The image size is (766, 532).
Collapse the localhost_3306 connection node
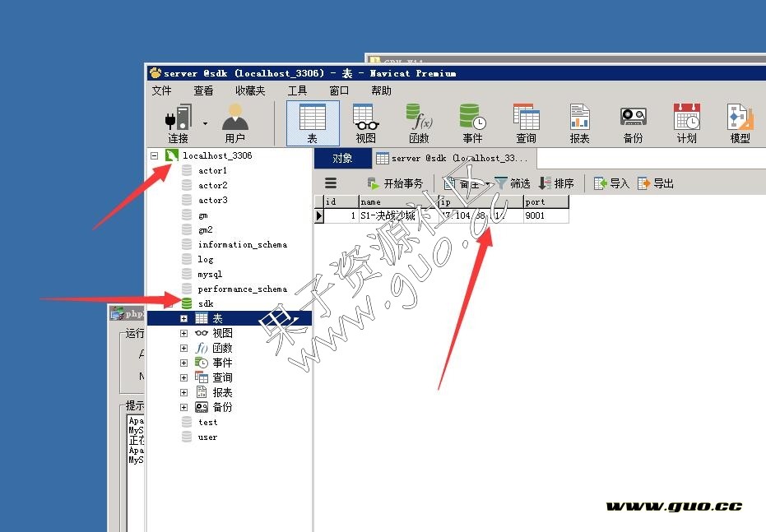point(154,155)
